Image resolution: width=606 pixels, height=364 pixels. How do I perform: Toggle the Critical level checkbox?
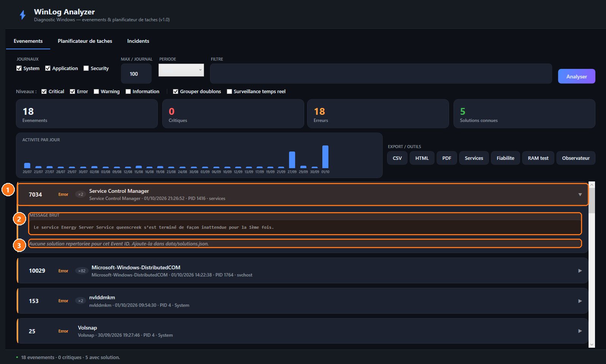[x=44, y=91]
